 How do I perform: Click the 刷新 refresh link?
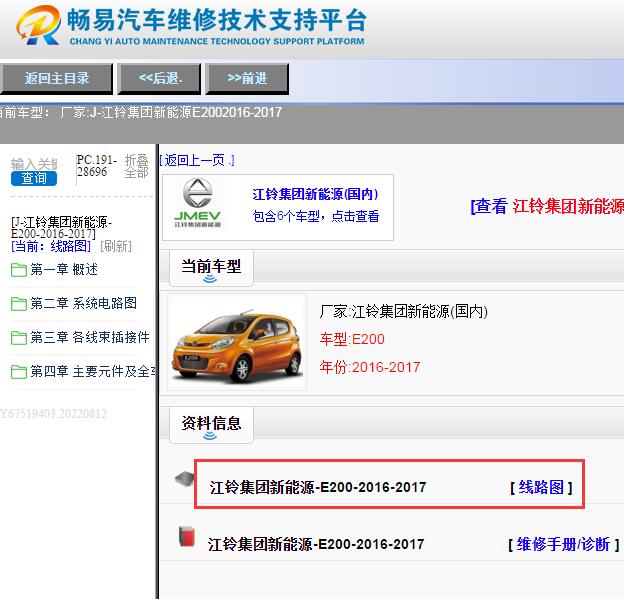pos(115,246)
